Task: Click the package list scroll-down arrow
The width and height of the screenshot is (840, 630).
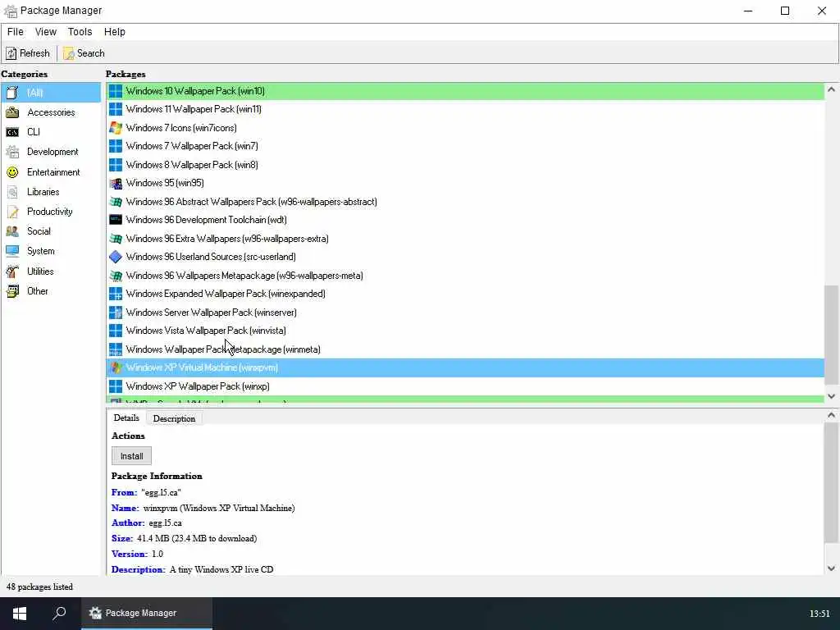Action: [832, 396]
